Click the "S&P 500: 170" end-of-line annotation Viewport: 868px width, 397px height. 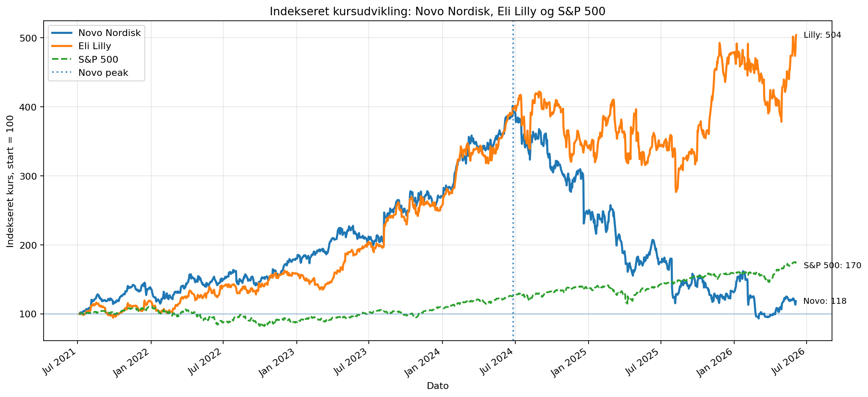click(x=832, y=266)
